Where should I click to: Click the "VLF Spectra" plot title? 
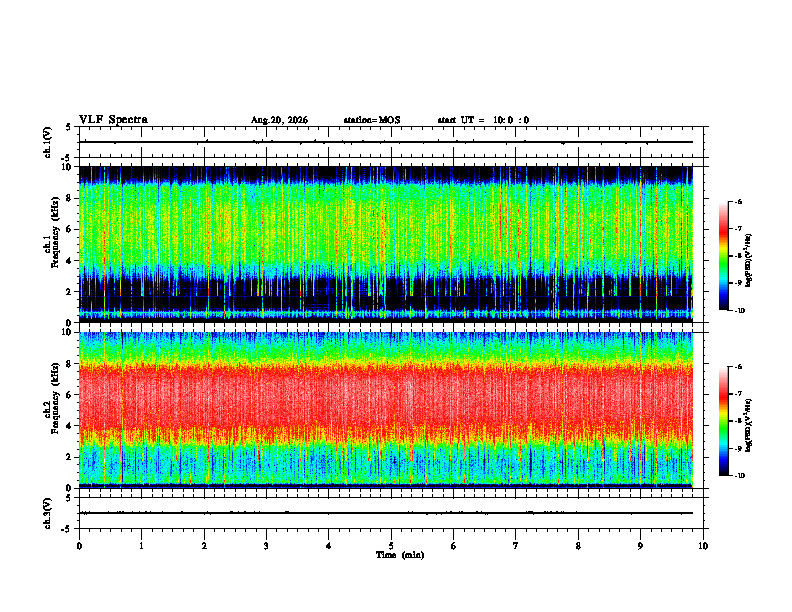coord(113,120)
